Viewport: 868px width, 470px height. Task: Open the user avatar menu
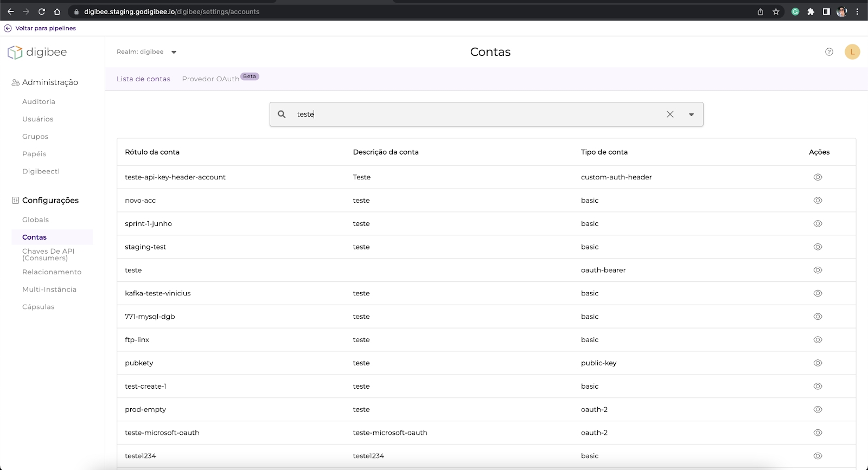click(x=852, y=52)
